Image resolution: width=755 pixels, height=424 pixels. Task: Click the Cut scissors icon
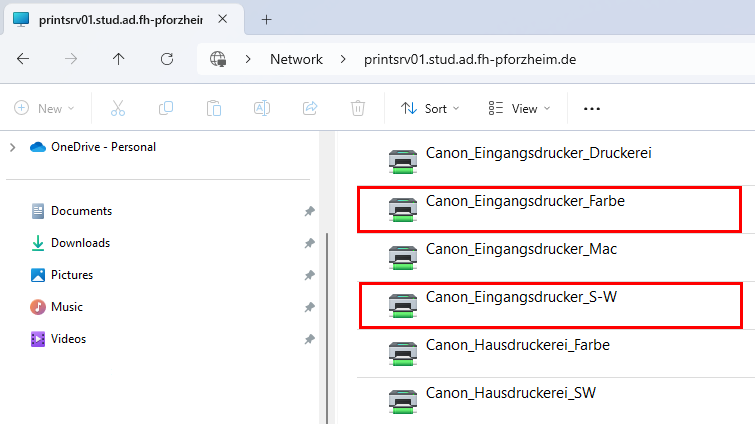117,108
